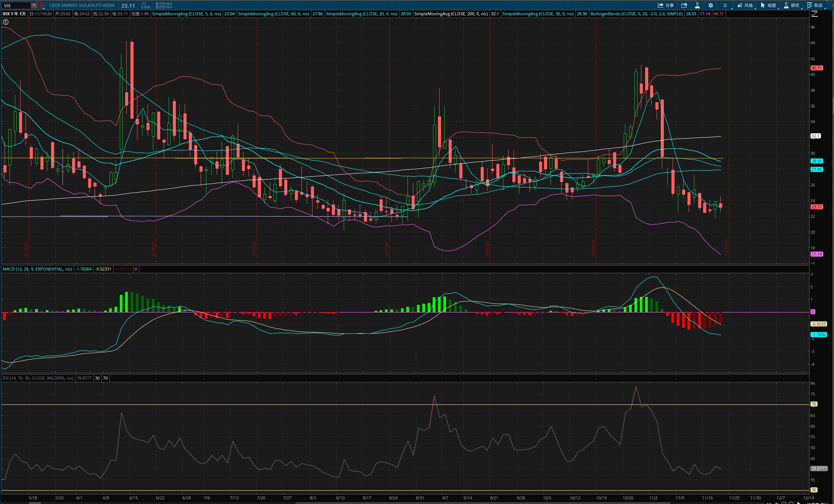Open the 绘图 drawing tools dropdown

pyautogui.click(x=768, y=5)
